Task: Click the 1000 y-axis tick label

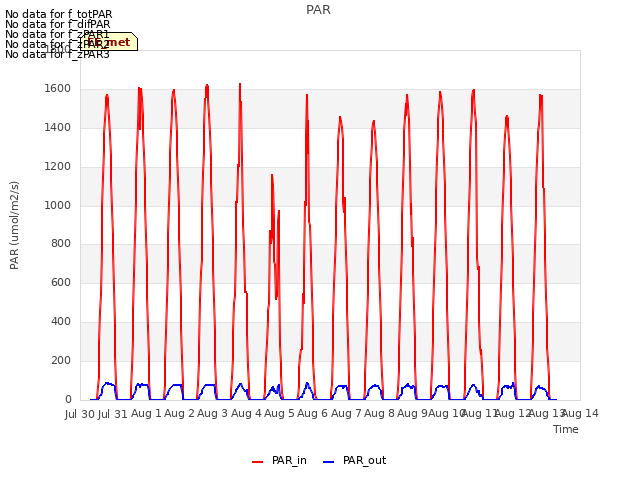Action: (x=58, y=205)
